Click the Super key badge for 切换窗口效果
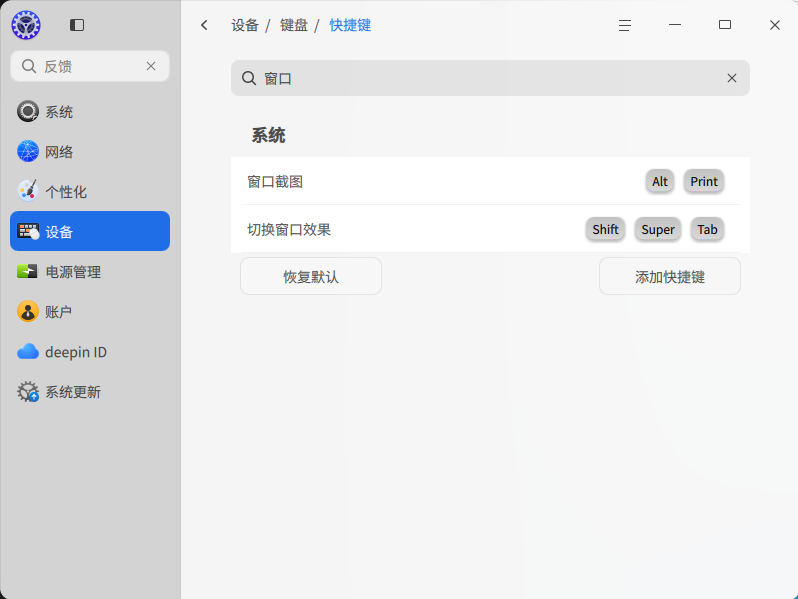 point(658,230)
